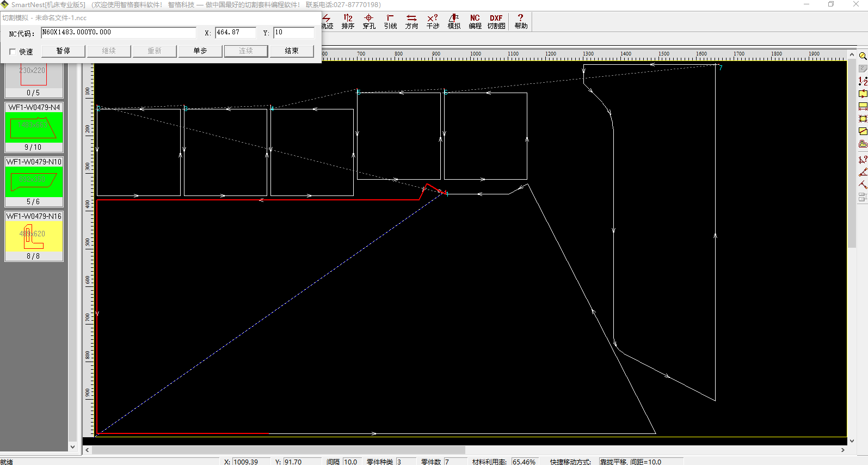Click the canvas horizontal scroll right arrow
Viewport: 868px width, 465px height.
[843, 450]
